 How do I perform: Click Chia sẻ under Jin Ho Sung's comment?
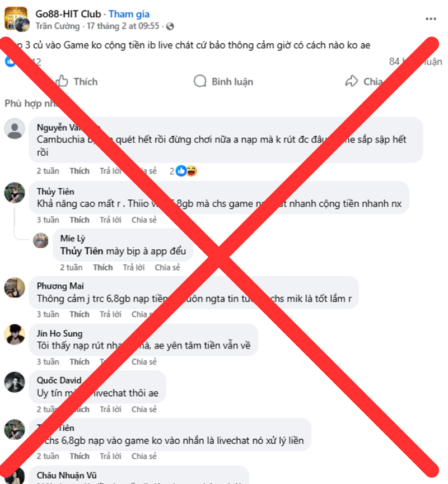(x=144, y=362)
